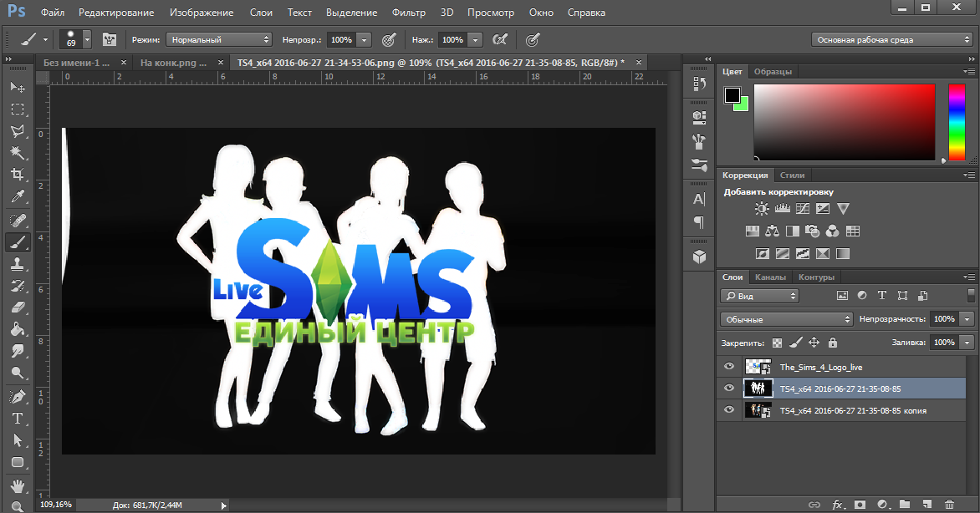Toggle airbrush build-up mode

pos(499,40)
